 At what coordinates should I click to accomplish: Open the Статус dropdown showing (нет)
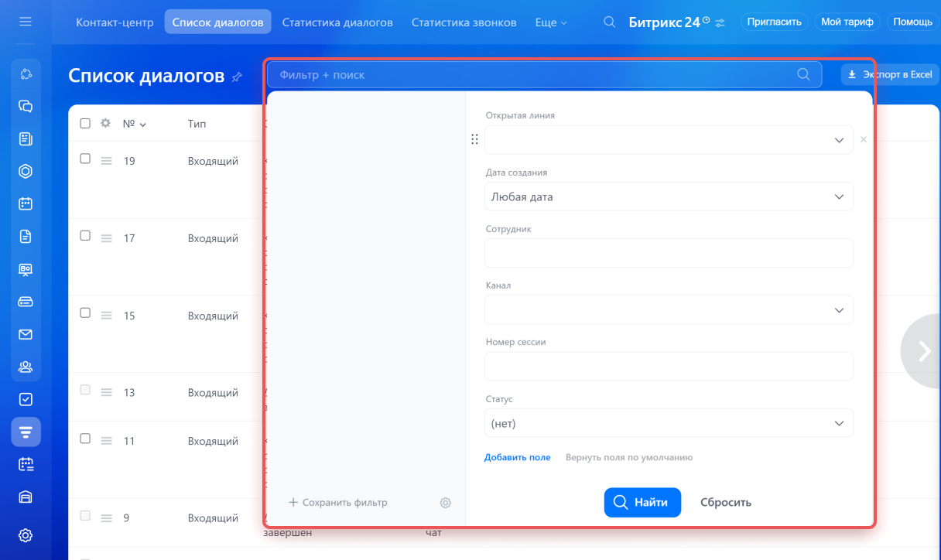click(x=669, y=423)
